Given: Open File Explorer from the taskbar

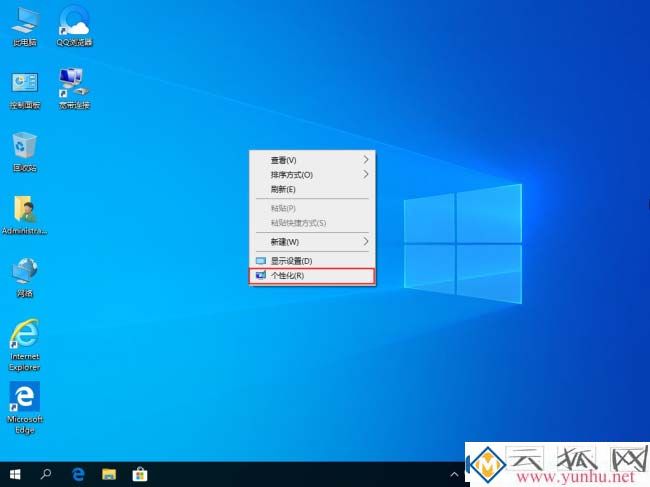Looking at the screenshot, I should point(109,474).
